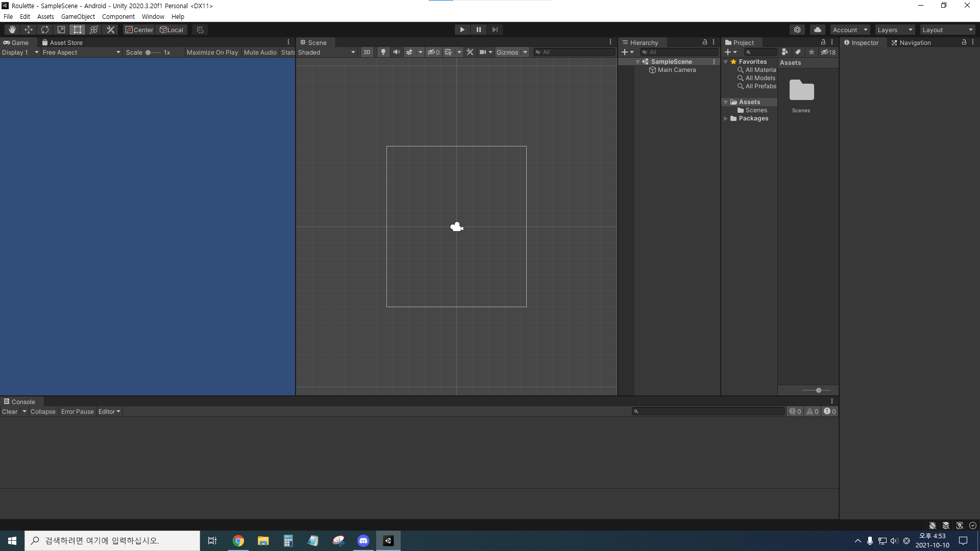980x551 pixels.
Task: Toggle scene audio speaker icon
Action: tap(397, 52)
